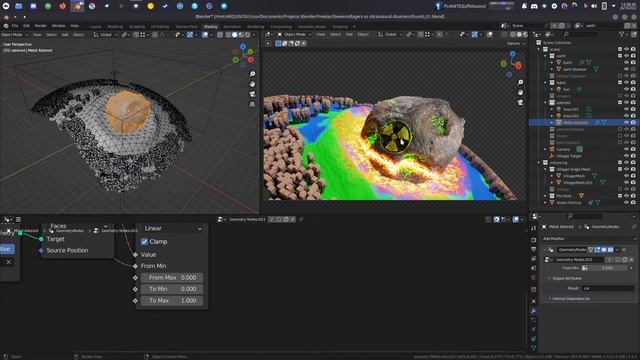Viewport: 640px width, 360px height.
Task: Adjust From Min slider in modifier panel
Action: 607,268
